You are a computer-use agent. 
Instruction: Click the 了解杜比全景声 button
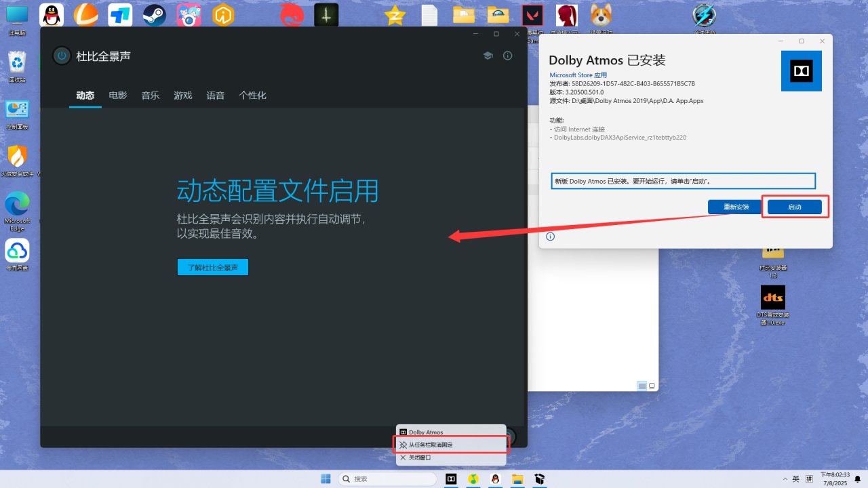click(x=213, y=267)
